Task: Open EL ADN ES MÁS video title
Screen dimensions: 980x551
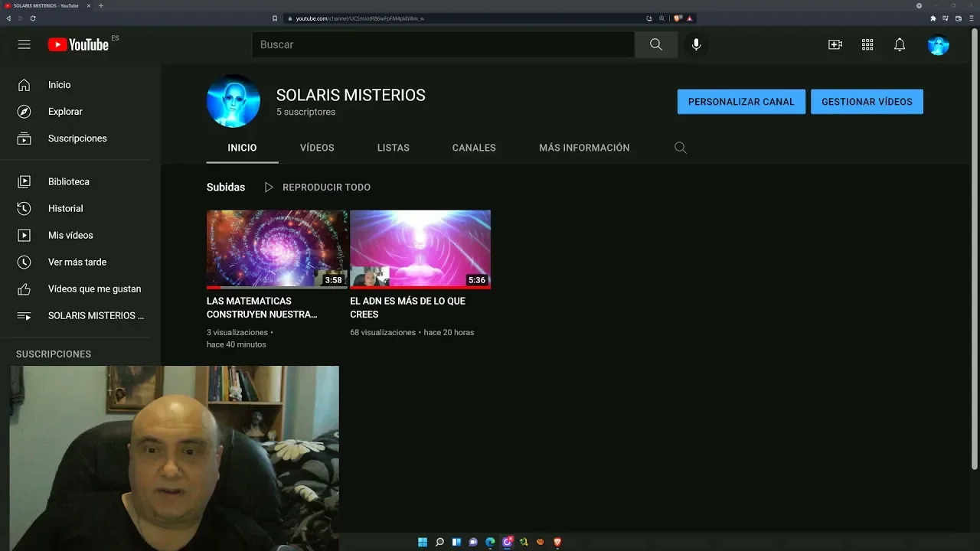Action: [407, 308]
